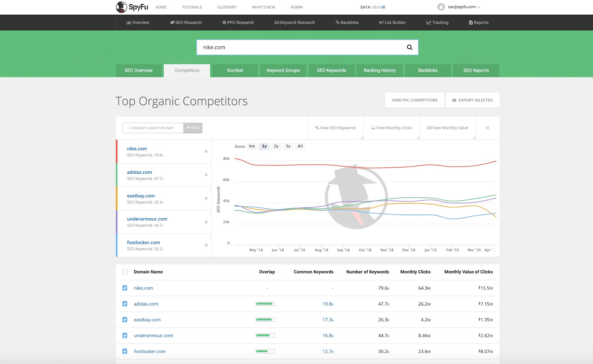Remove underarmour.com from the chart list
593x364 pixels.
tap(206, 222)
